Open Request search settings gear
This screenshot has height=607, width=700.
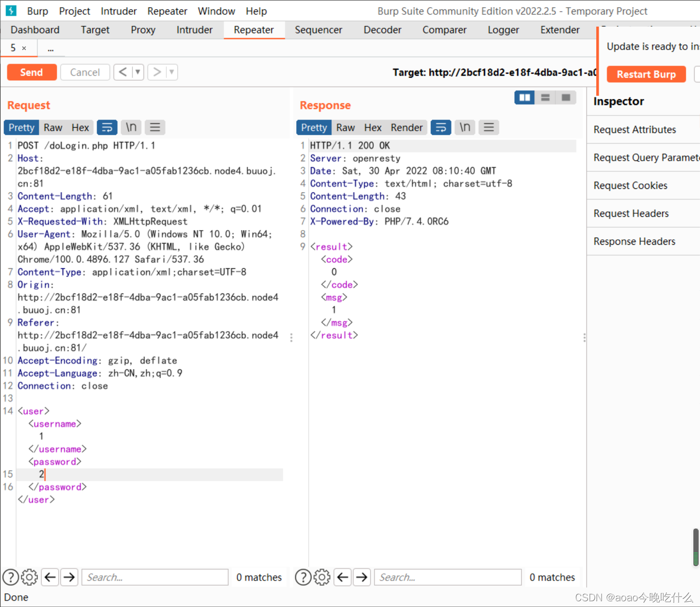click(x=30, y=577)
